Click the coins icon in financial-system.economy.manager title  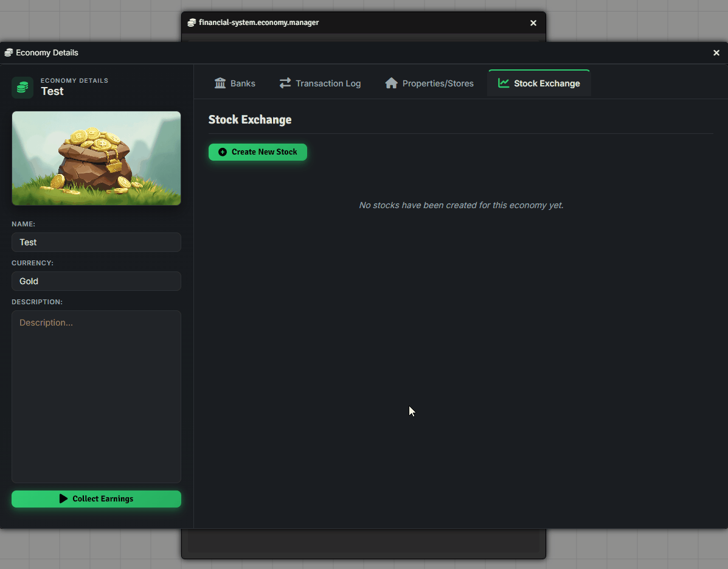point(192,23)
